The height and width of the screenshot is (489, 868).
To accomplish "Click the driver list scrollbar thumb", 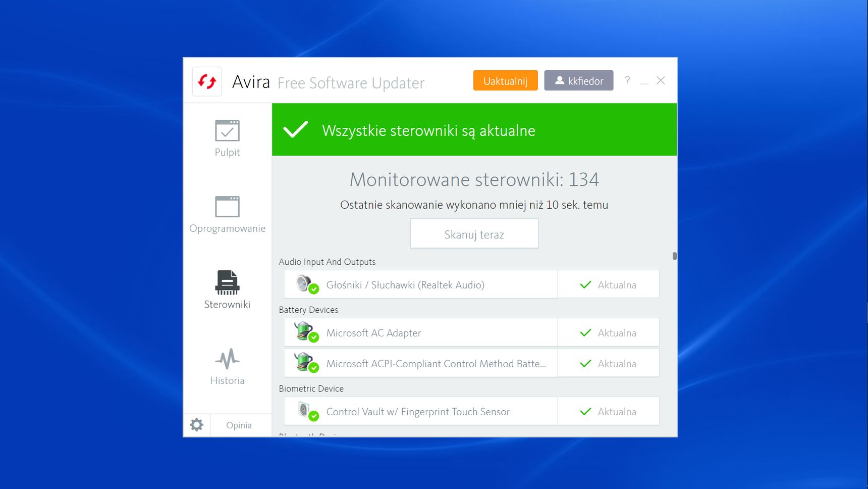I will (675, 256).
